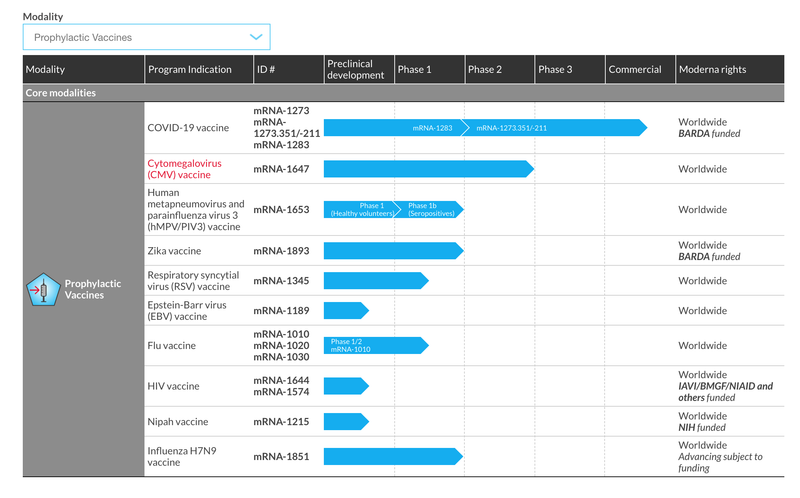The height and width of the screenshot is (498, 800).
Task: Click the Program Indication column header
Action: point(190,70)
